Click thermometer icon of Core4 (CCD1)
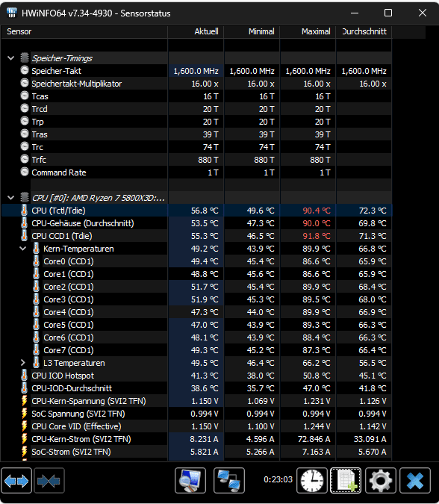Image resolution: width=439 pixels, height=504 pixels. click(x=37, y=312)
